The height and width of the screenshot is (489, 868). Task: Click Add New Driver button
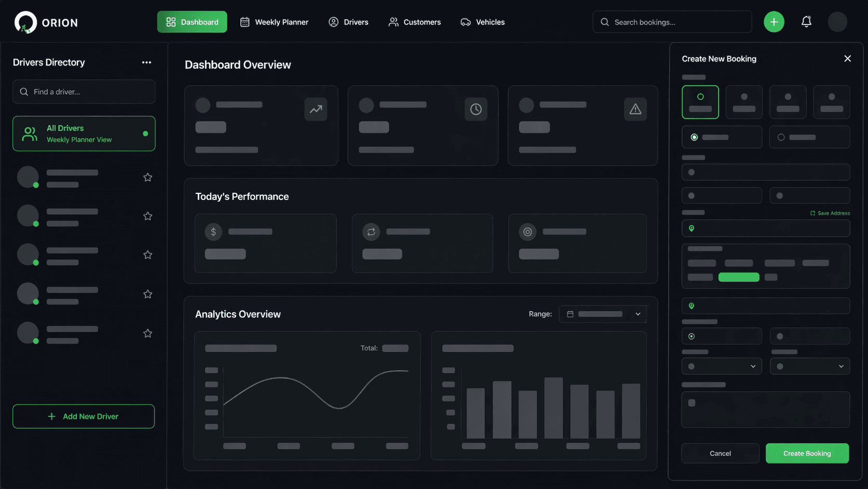pyautogui.click(x=84, y=416)
